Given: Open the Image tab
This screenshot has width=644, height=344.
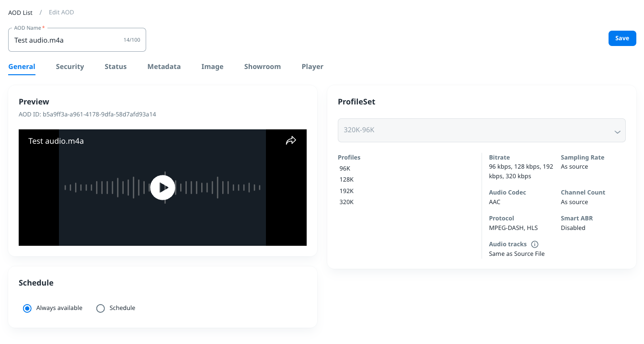Looking at the screenshot, I should (212, 67).
